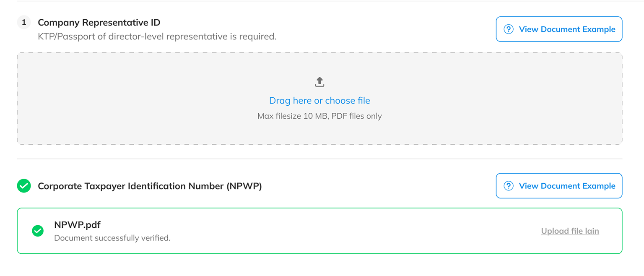Screen dimensions: 644x276
Task: Select the NPWP.pdf file name
Action: pyautogui.click(x=77, y=225)
